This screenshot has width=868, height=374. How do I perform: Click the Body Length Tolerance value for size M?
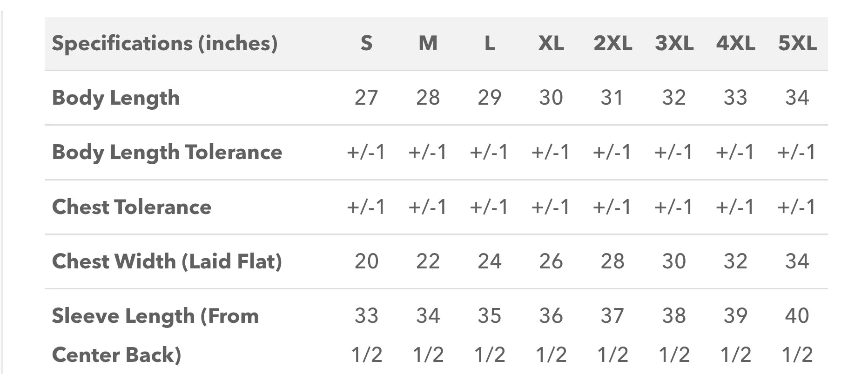(428, 152)
